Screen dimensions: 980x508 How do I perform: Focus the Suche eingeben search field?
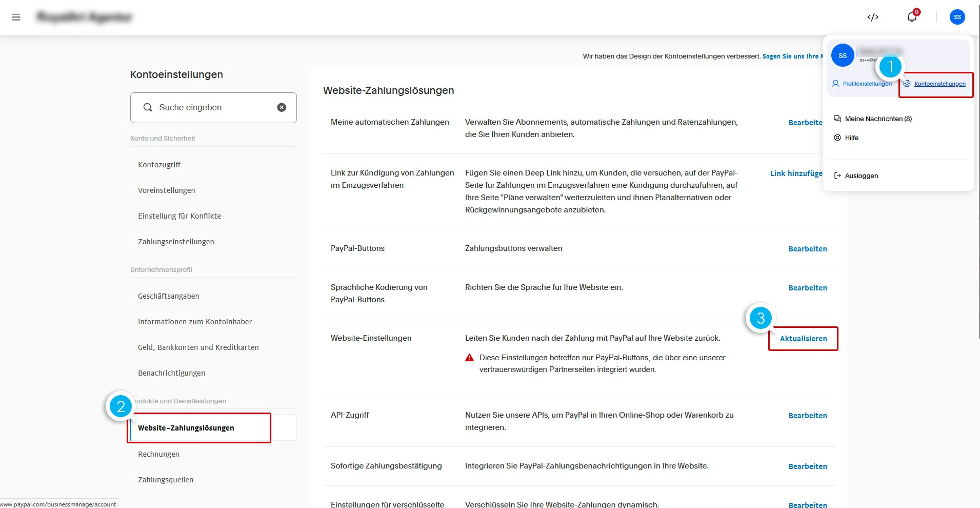click(x=213, y=108)
